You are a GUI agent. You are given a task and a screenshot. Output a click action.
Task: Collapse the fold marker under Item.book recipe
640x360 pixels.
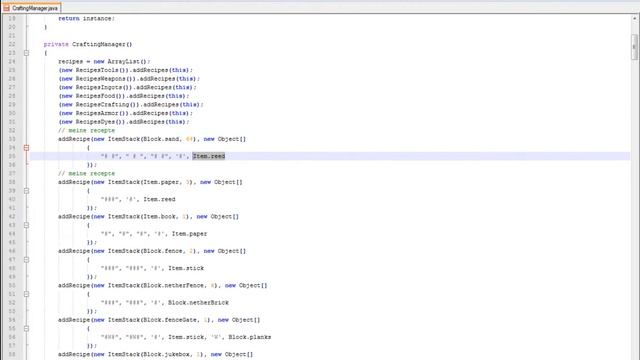(x=26, y=225)
